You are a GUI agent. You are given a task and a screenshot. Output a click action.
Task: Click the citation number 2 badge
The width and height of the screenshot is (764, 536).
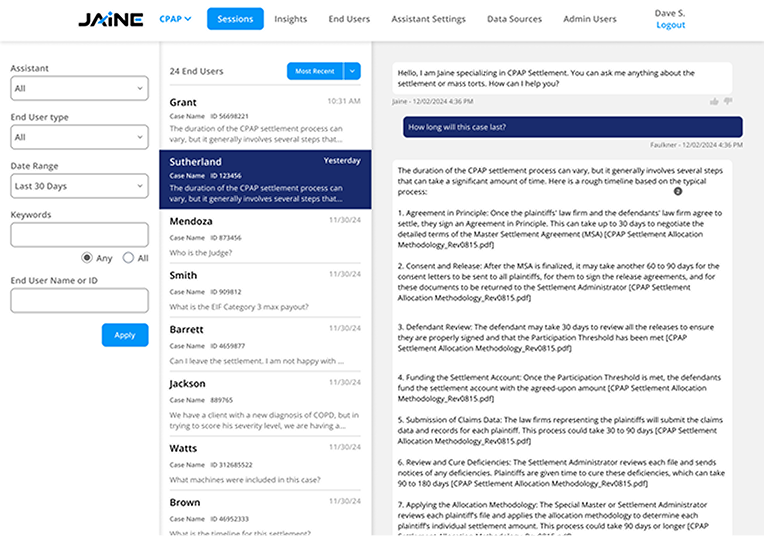click(x=678, y=191)
